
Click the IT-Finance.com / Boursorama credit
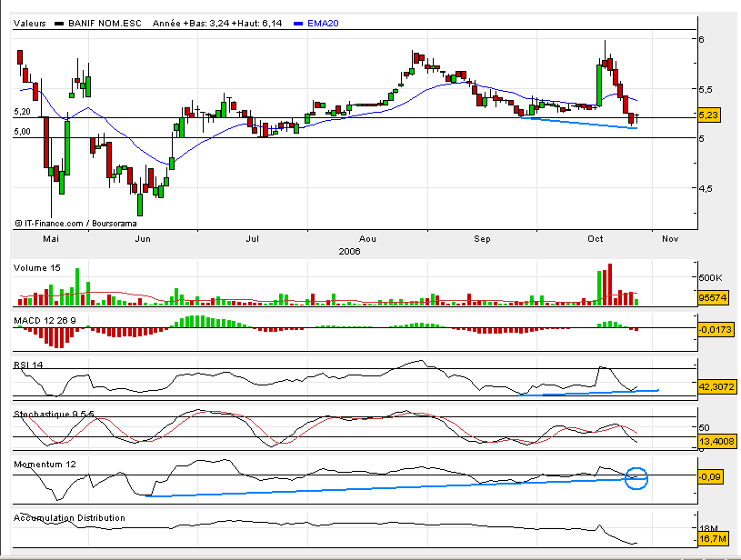point(76,224)
